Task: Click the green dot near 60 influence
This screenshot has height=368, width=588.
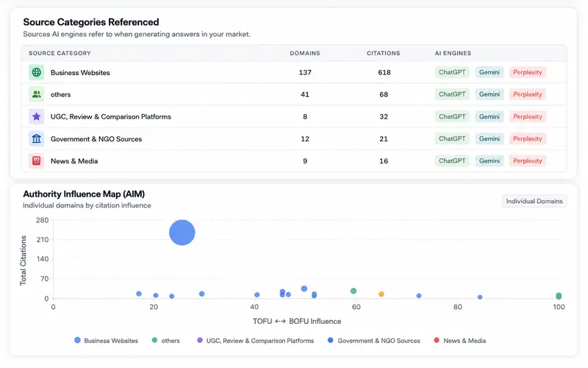Action: 354,291
